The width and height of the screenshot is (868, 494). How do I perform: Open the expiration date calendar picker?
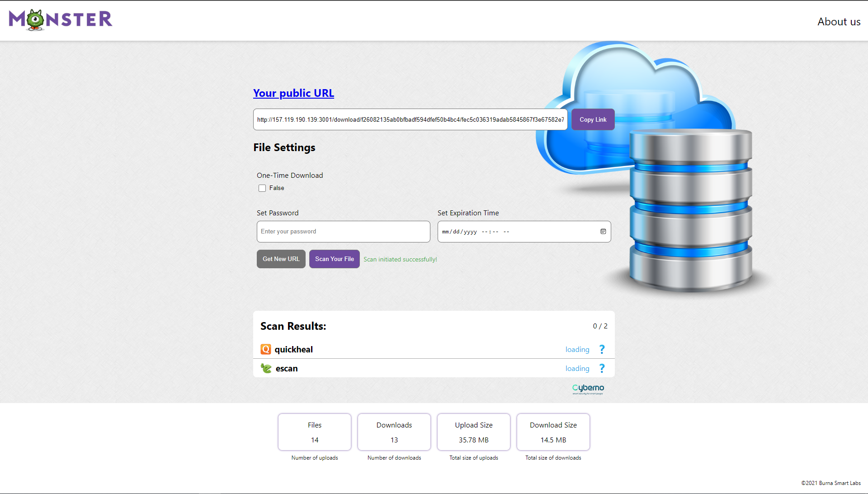(603, 232)
